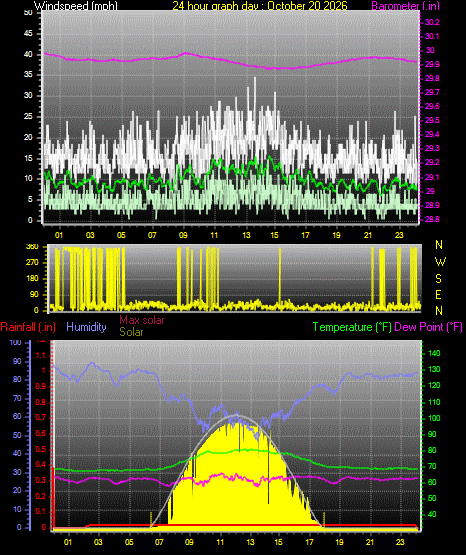Click hour "13" under the windspeed graph
The width and height of the screenshot is (466, 555).
tap(246, 235)
